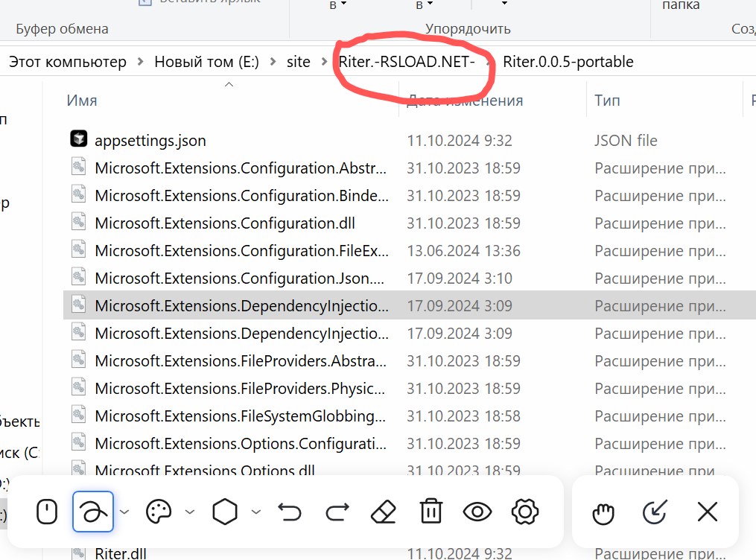This screenshot has width=756, height=560.
Task: Toggle the hand pan mode
Action: [x=603, y=512]
